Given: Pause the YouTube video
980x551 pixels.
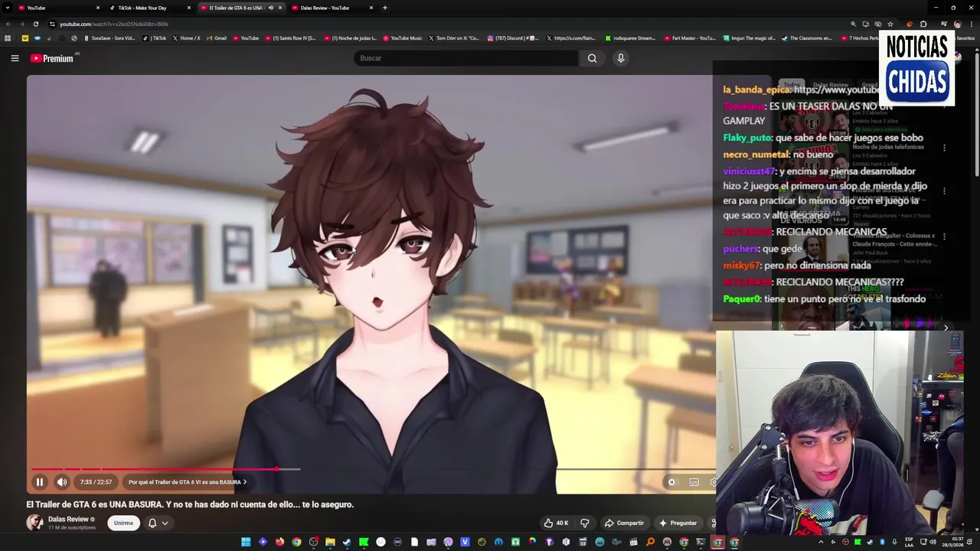Looking at the screenshot, I should click(x=39, y=482).
